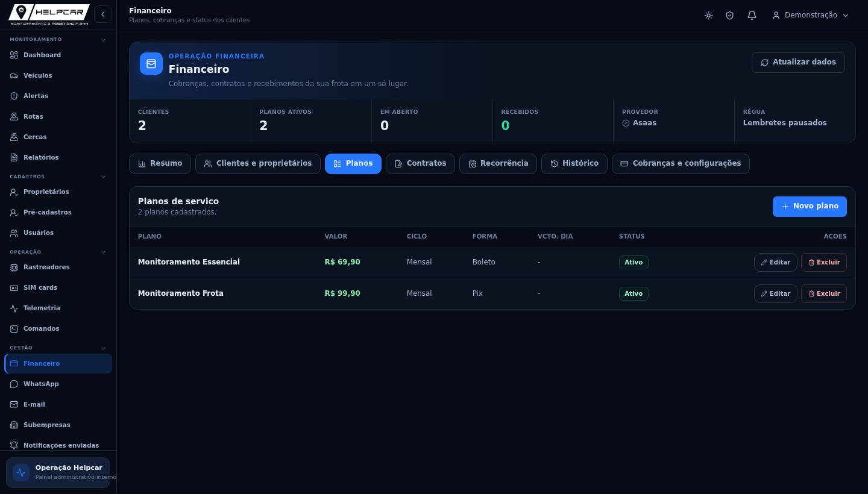This screenshot has height=494, width=868.
Task: Open the Contratos tab
Action: tap(420, 164)
